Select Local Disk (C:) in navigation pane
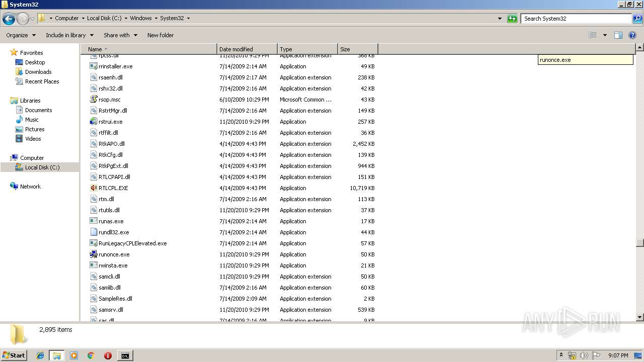This screenshot has width=644, height=362. pos(42,167)
